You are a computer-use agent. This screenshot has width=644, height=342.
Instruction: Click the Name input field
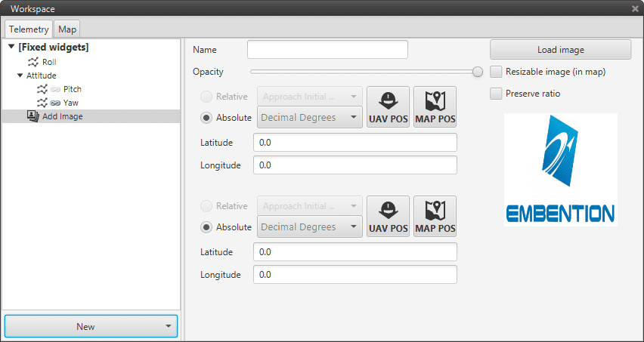[x=327, y=50]
